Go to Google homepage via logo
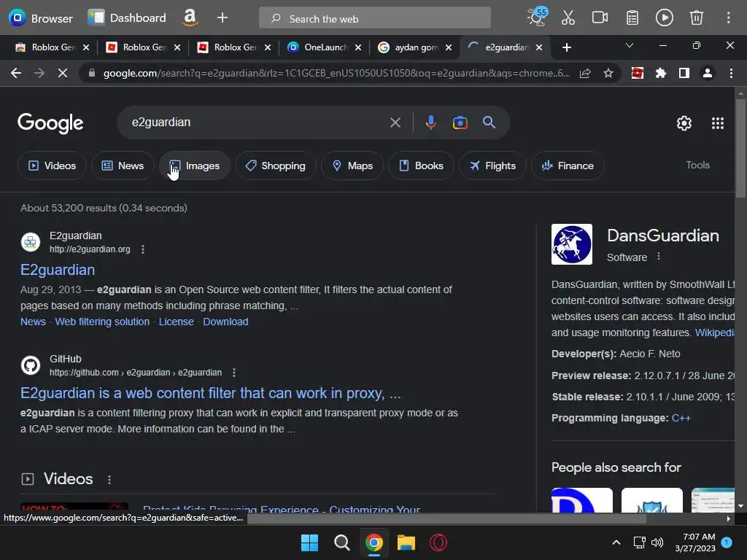 pyautogui.click(x=50, y=122)
